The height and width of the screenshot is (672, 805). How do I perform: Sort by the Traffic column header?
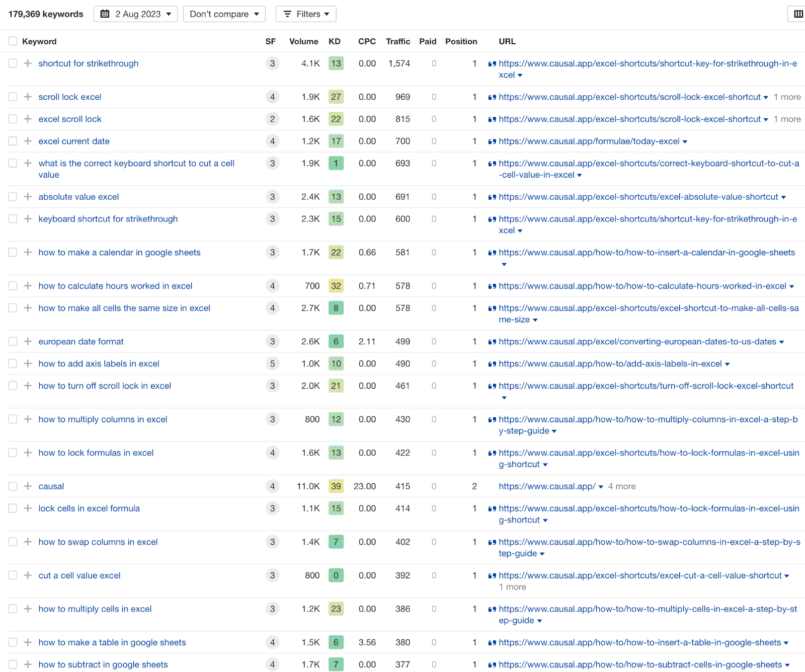[398, 41]
